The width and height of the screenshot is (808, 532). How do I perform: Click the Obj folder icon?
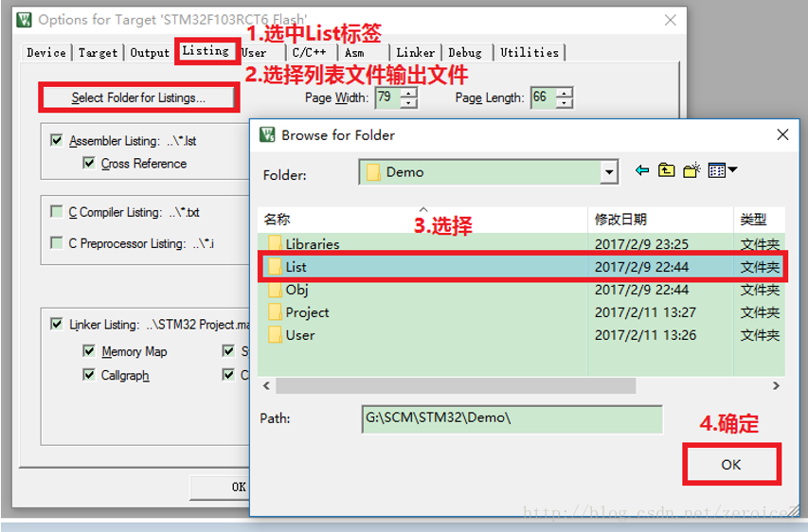275,290
